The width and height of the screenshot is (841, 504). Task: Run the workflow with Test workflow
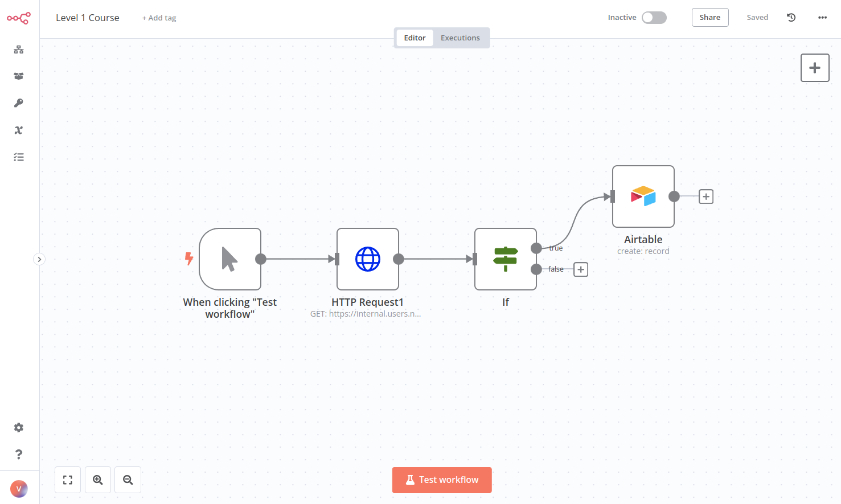tap(442, 480)
